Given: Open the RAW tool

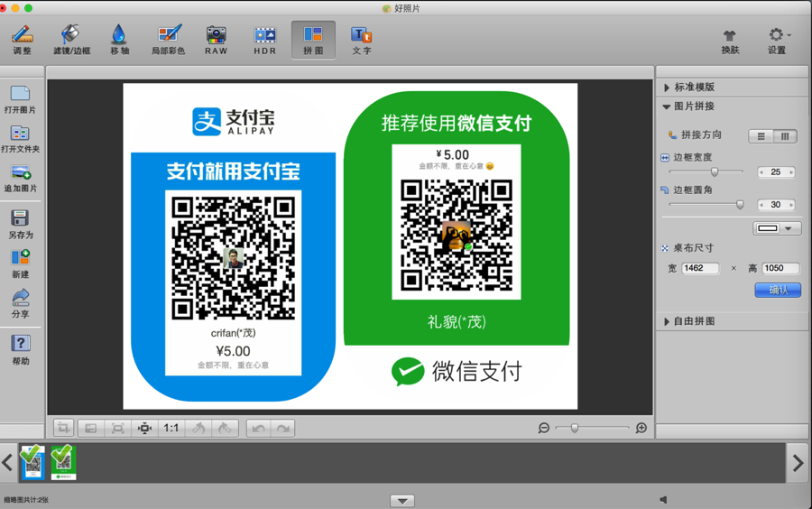Looking at the screenshot, I should (216, 40).
